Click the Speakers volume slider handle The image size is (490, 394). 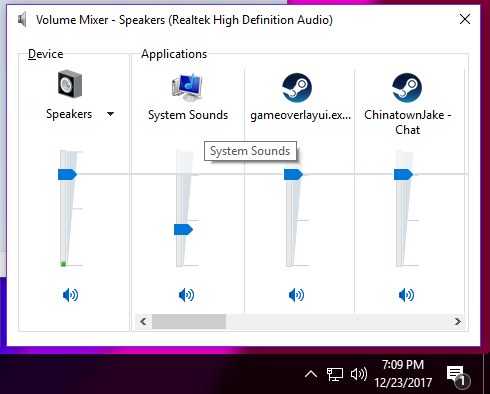(x=67, y=174)
